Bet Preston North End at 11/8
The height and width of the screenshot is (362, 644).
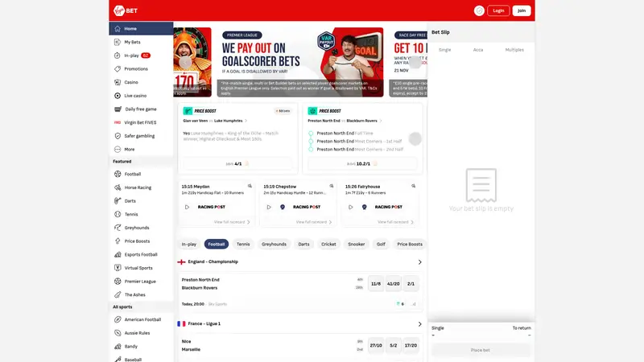(376, 284)
